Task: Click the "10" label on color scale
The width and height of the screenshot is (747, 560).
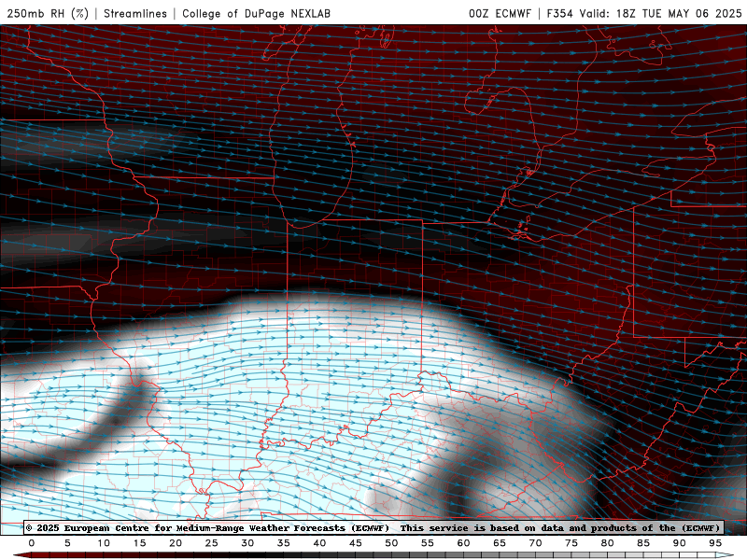Action: (104, 543)
